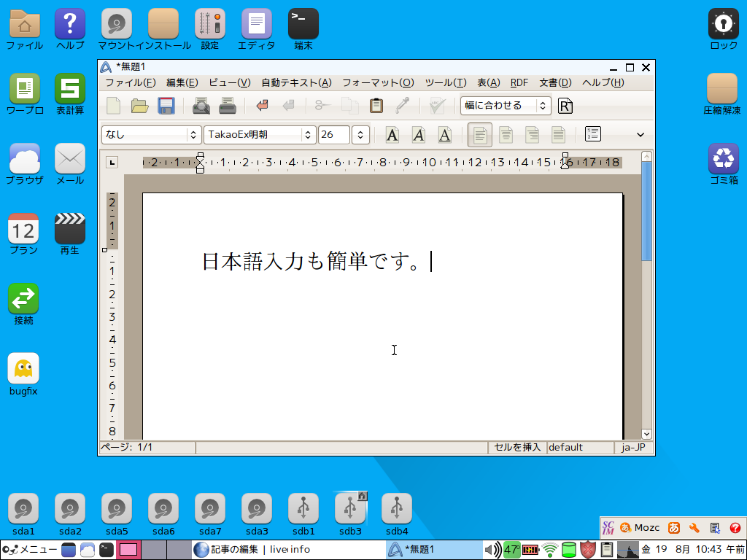747x560 pixels.
Task: Justify the paragraph
Action: (558, 135)
